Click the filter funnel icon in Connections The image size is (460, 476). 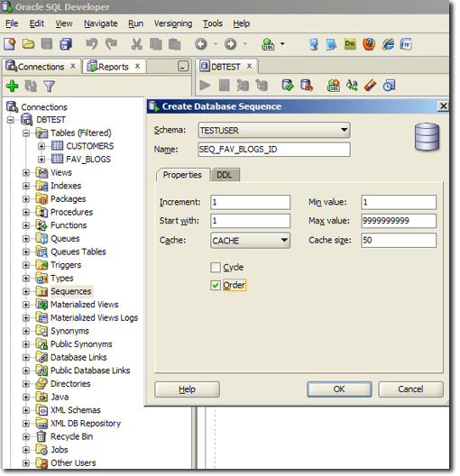49,87
